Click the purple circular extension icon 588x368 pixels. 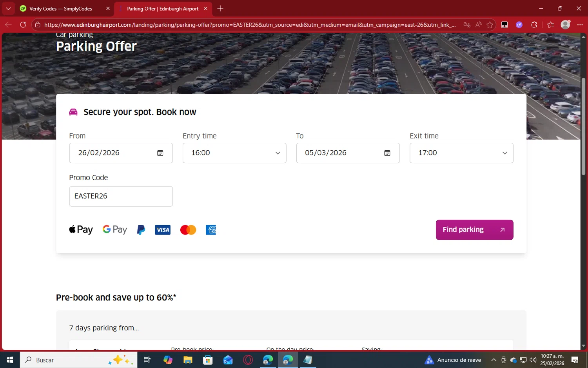[x=519, y=25]
